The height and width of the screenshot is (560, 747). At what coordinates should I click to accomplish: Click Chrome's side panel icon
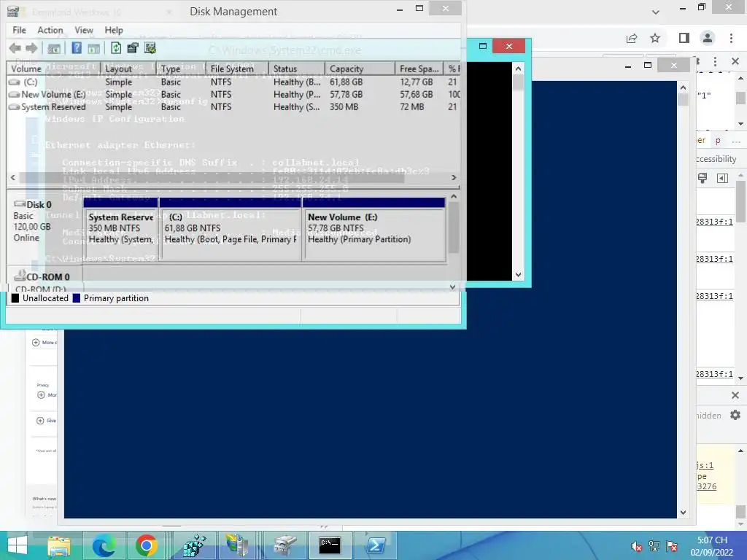(684, 38)
